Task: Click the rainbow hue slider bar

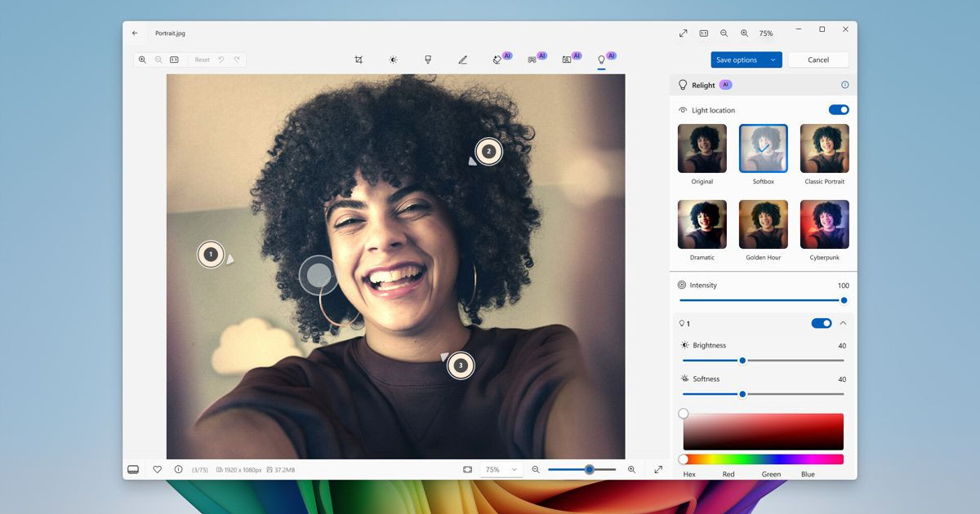Action: 764,459
